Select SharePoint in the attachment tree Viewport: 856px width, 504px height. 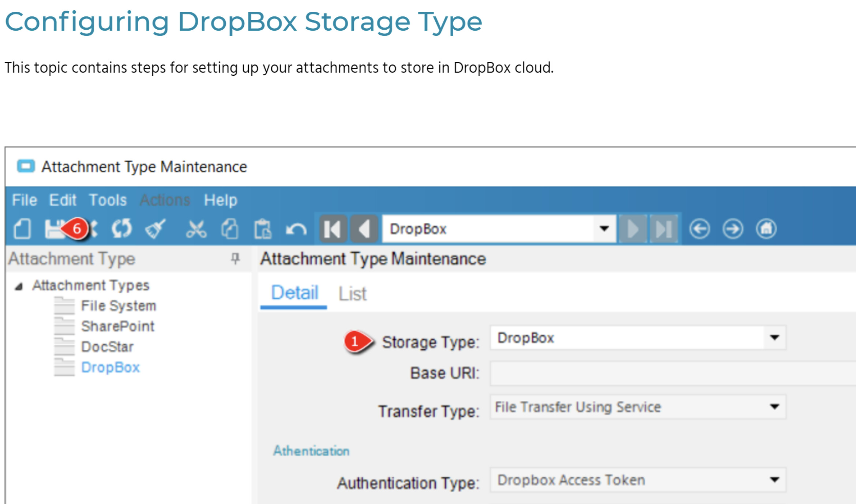(117, 326)
